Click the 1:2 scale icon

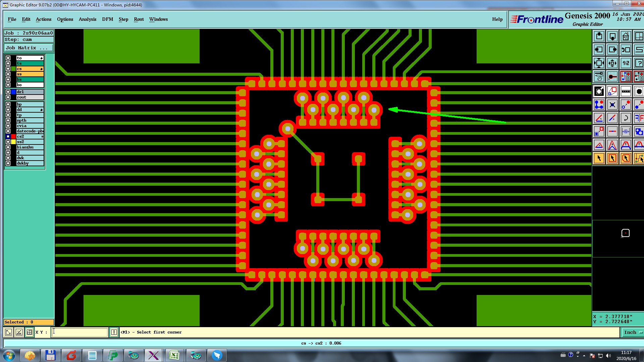[626, 63]
